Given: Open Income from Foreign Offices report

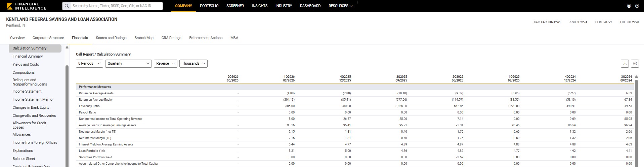Looking at the screenshot, I should (35, 142).
